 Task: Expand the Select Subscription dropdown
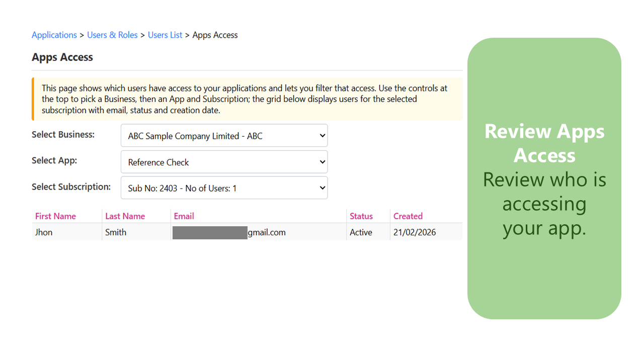click(224, 188)
